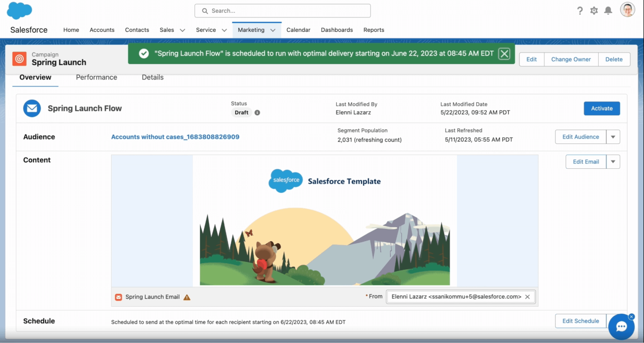Viewport: 644px width, 343px height.
Task: Open the Calendar nav item
Action: (298, 30)
